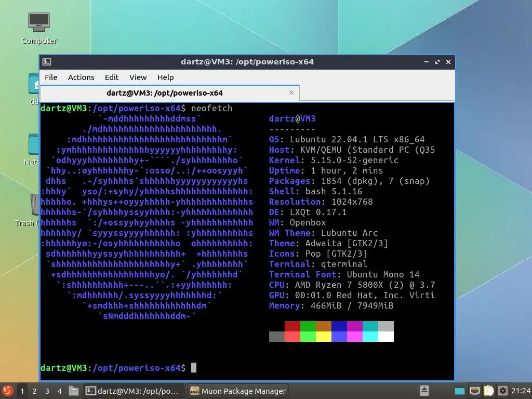The width and height of the screenshot is (532, 399).
Task: Click the white color block
Action: [x=386, y=337]
